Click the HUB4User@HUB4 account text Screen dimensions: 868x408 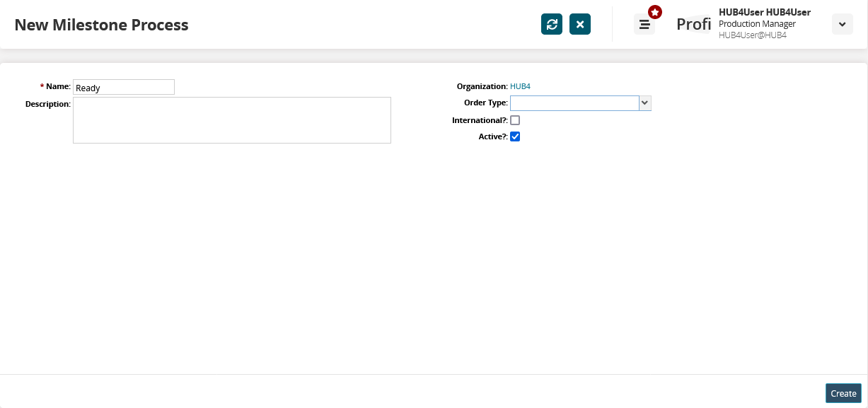click(x=753, y=35)
